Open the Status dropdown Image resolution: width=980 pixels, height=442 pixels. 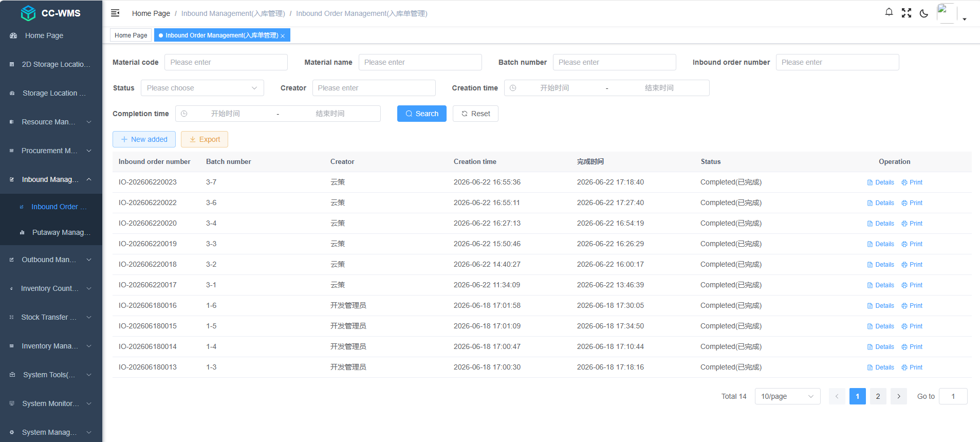(x=202, y=88)
